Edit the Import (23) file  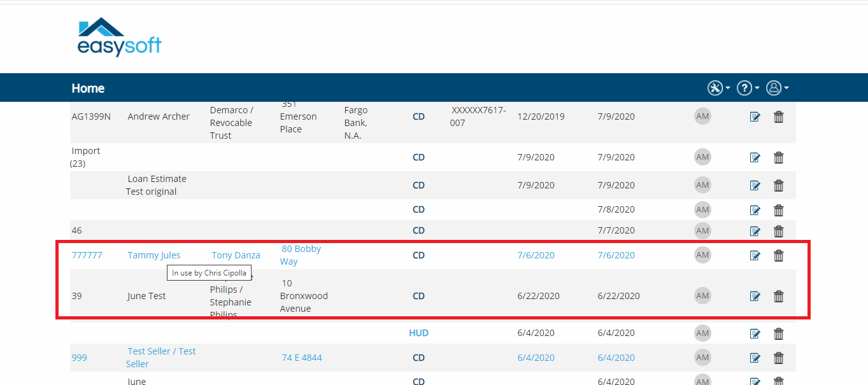[x=755, y=158]
